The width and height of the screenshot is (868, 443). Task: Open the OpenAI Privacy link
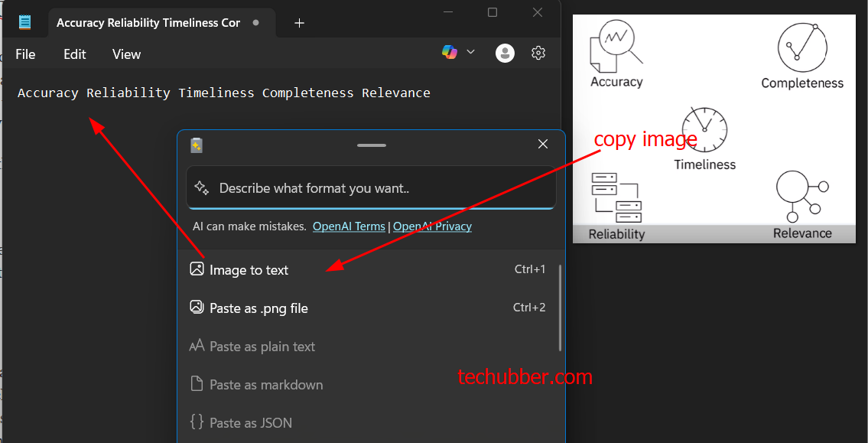tap(432, 226)
